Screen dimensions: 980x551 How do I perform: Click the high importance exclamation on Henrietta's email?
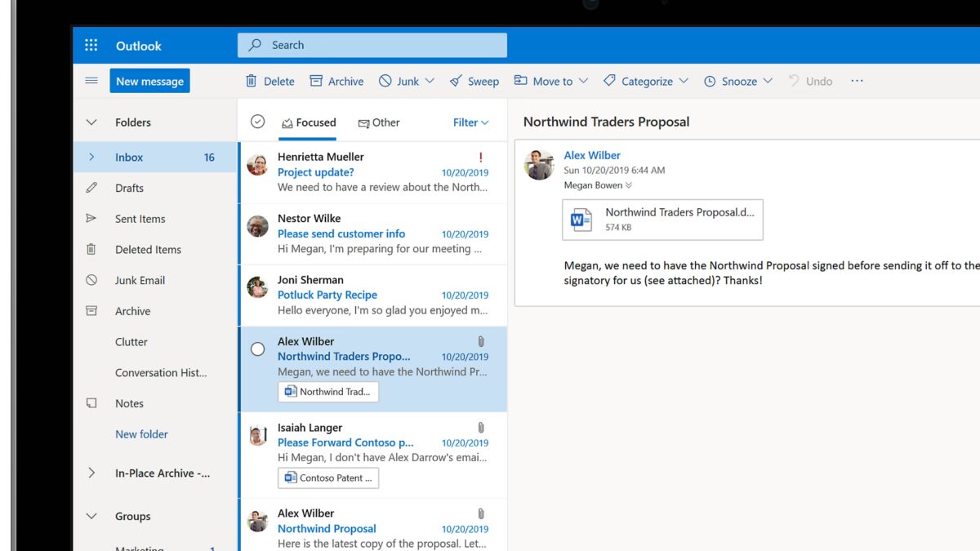click(481, 158)
